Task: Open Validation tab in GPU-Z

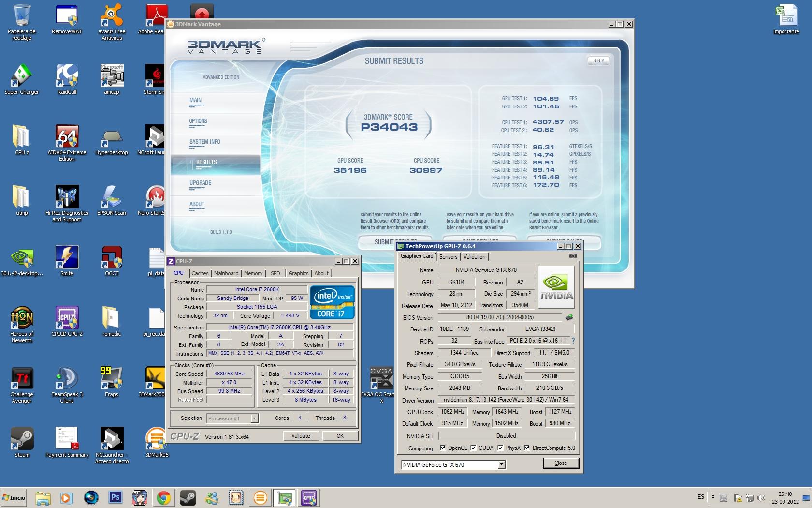Action: pos(475,257)
